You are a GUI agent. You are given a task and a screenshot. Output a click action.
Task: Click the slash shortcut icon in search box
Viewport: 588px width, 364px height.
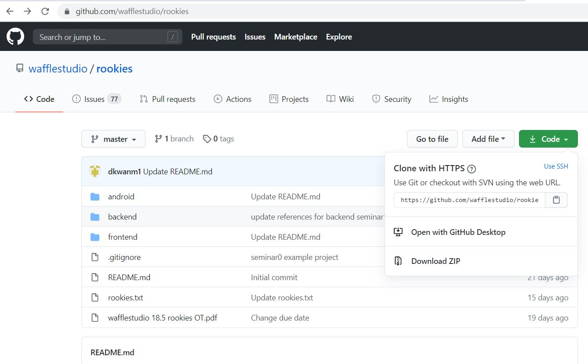(x=173, y=37)
